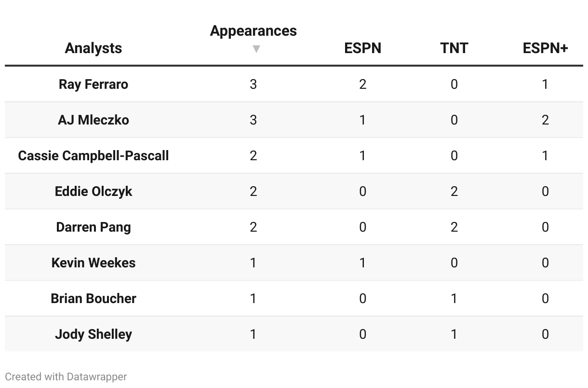Click the ESPN+ column header
Screen dimensions: 588x388
tap(545, 48)
